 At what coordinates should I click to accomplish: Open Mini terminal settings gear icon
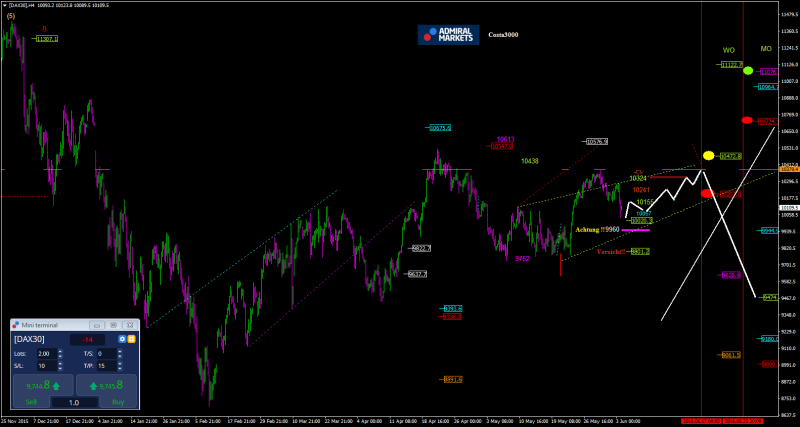(122, 339)
